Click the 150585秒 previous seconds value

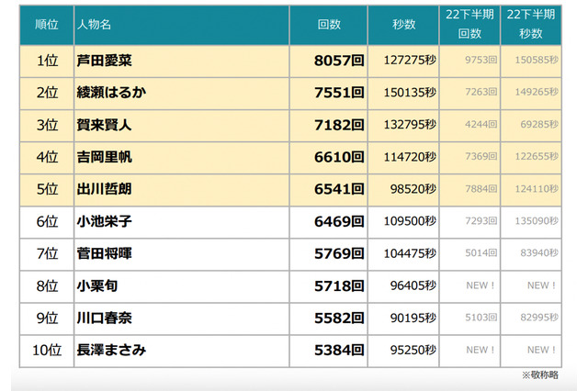[x=537, y=60]
